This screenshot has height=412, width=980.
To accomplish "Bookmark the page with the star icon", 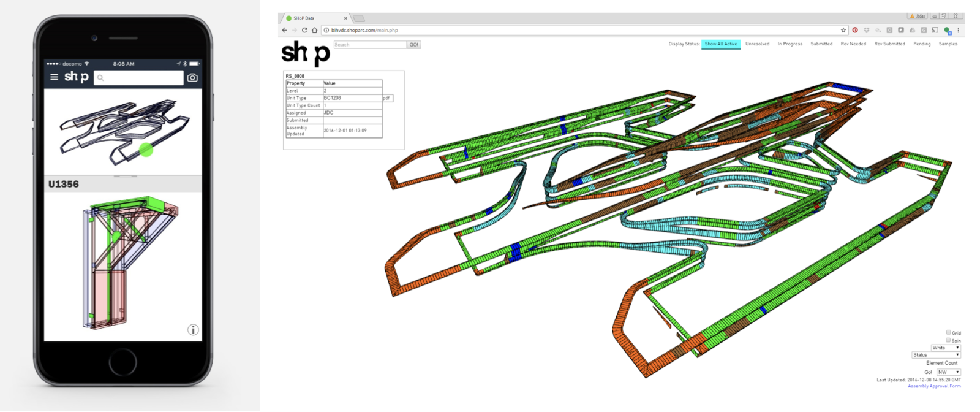I will click(843, 30).
